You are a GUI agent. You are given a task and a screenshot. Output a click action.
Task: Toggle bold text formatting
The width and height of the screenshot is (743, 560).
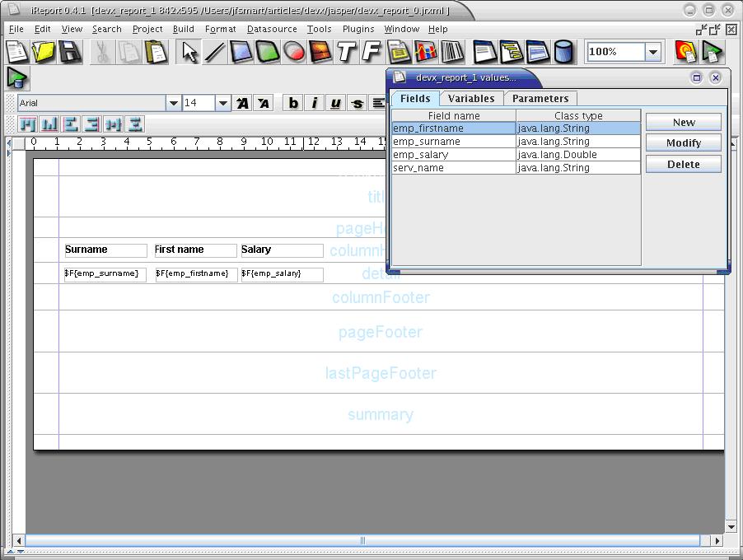[x=293, y=103]
